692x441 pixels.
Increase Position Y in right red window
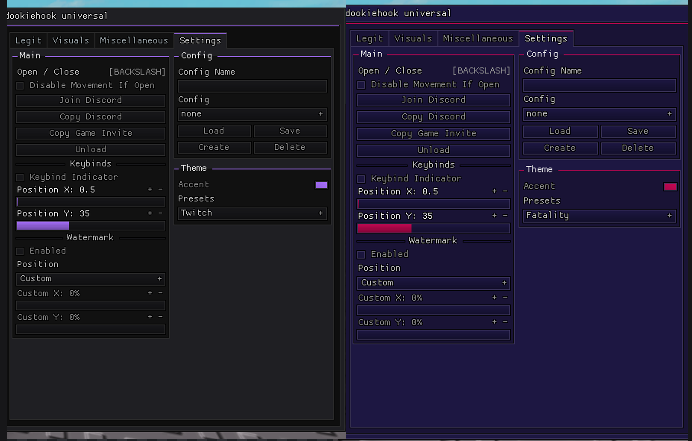point(494,215)
